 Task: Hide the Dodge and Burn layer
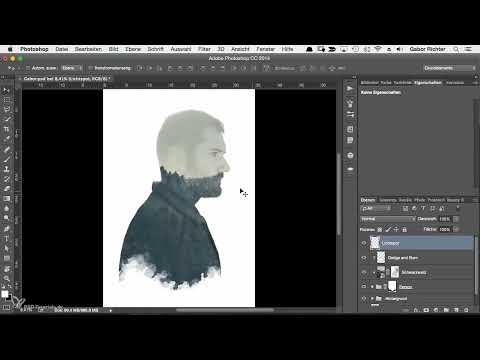(364, 258)
